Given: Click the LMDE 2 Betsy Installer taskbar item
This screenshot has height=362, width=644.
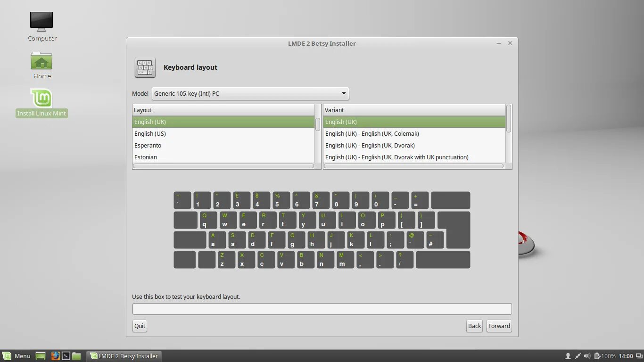Looking at the screenshot, I should pyautogui.click(x=125, y=356).
